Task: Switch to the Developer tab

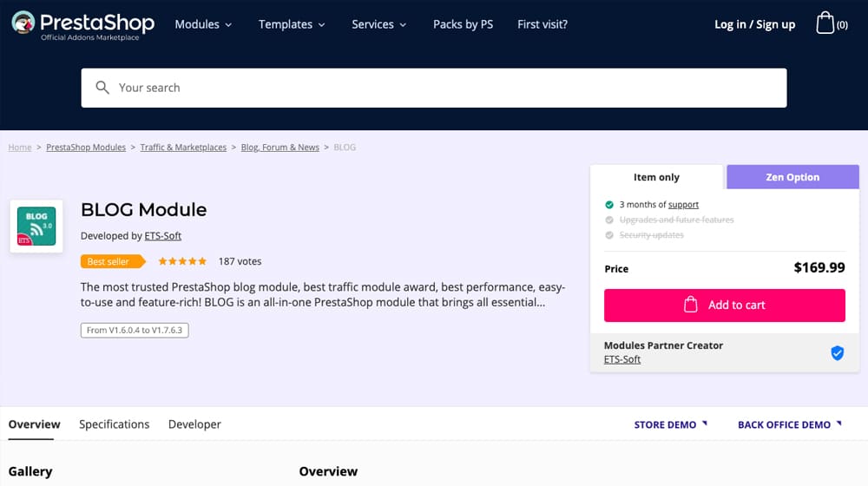Action: [194, 424]
